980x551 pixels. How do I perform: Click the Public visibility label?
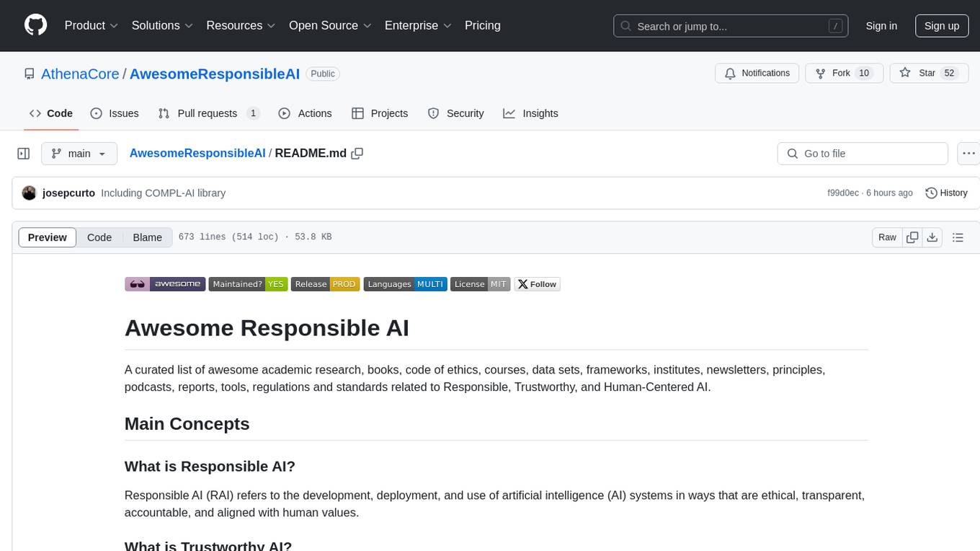tap(323, 74)
